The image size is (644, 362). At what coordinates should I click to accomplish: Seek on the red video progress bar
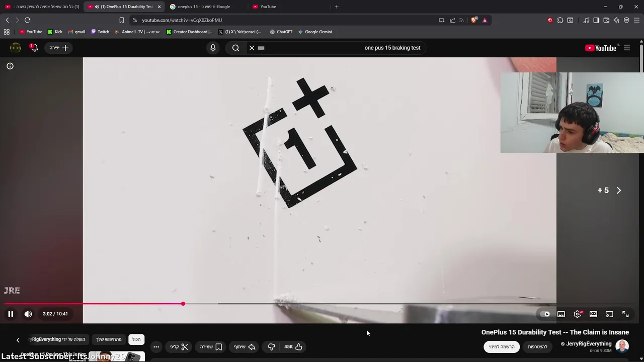pyautogui.click(x=94, y=304)
